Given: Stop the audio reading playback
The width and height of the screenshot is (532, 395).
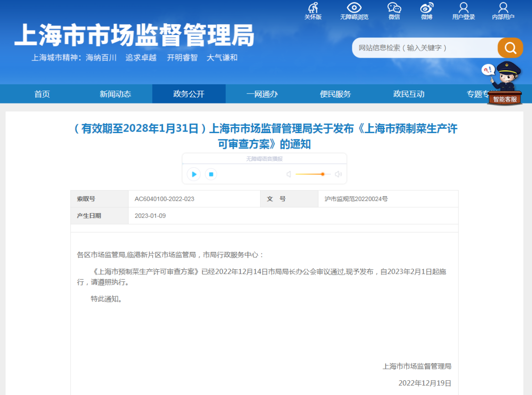Looking at the screenshot, I should (x=211, y=174).
